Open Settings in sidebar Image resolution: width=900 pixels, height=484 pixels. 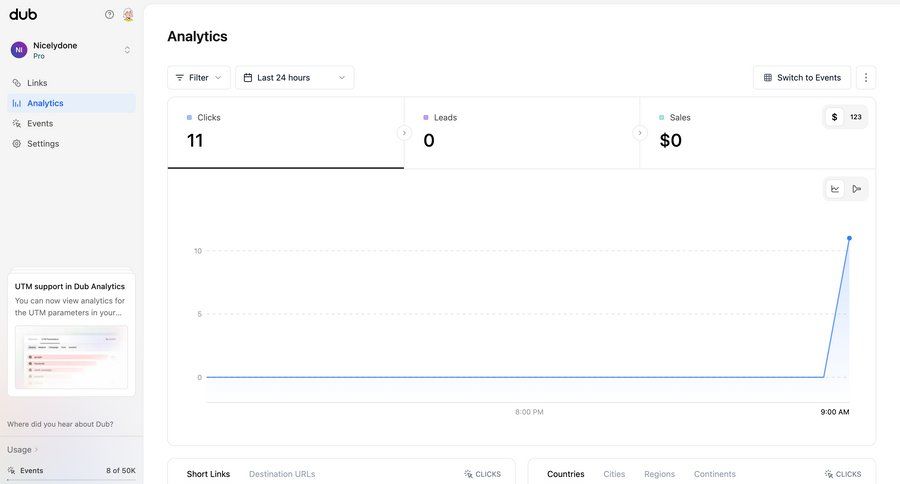coord(72,144)
